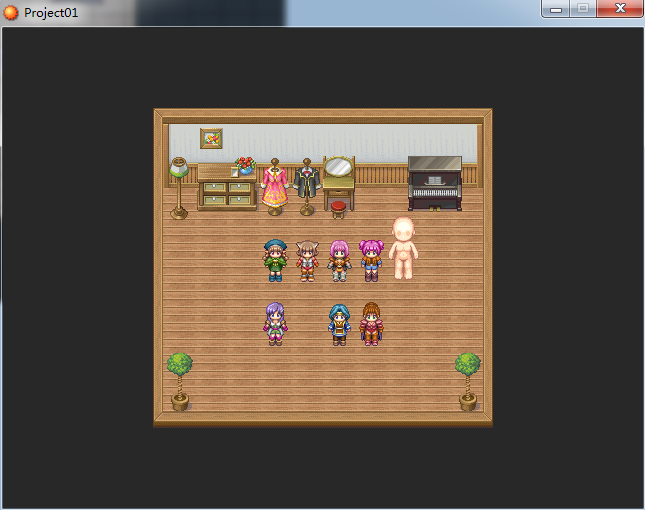Click the wooden chest of drawers
This screenshot has width=645, height=510.
pos(227,187)
